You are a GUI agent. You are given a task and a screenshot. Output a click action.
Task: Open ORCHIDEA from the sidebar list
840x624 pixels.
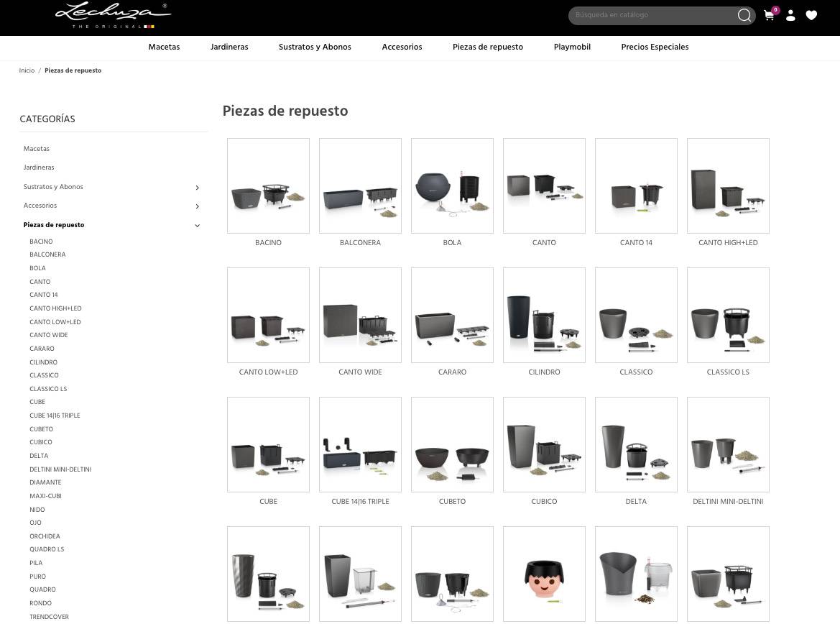(x=45, y=536)
